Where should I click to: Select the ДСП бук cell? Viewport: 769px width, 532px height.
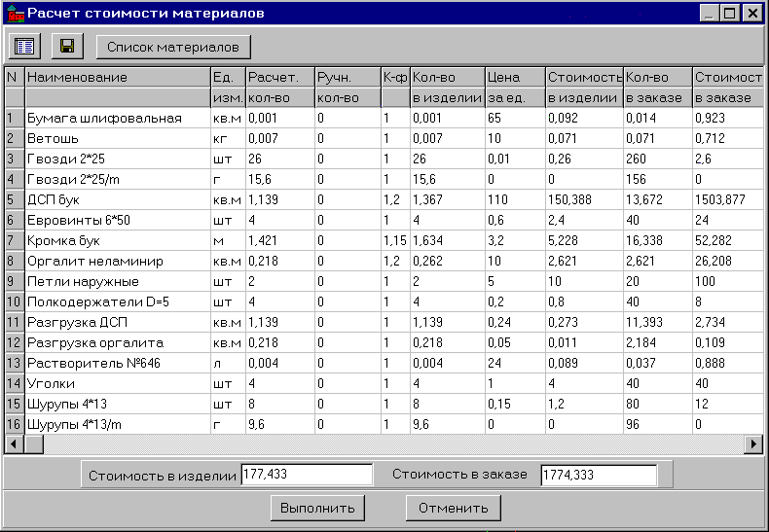(x=118, y=200)
